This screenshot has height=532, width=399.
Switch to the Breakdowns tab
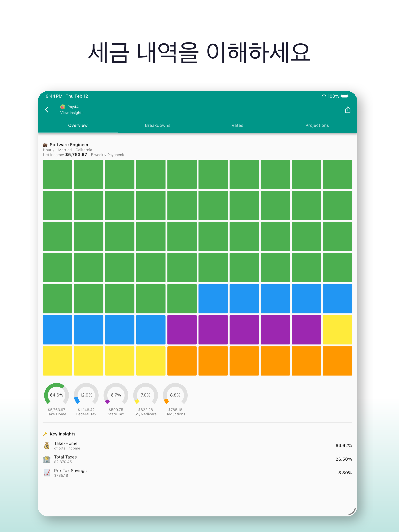click(157, 125)
